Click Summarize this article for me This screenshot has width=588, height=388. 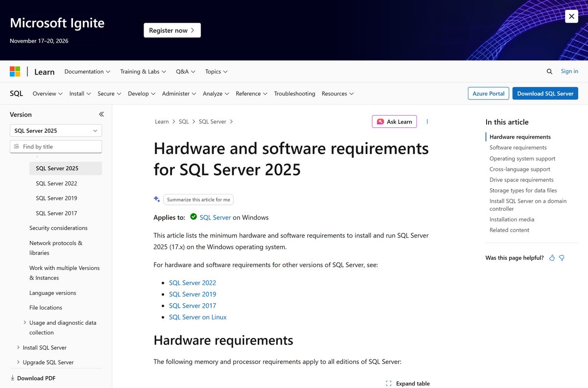pos(198,199)
